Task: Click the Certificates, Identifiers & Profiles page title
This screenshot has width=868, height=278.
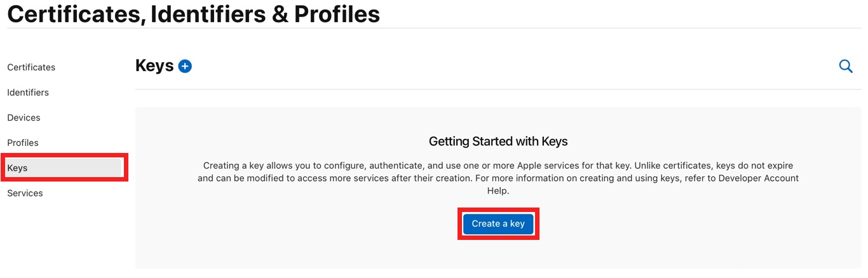Action: 194,13
